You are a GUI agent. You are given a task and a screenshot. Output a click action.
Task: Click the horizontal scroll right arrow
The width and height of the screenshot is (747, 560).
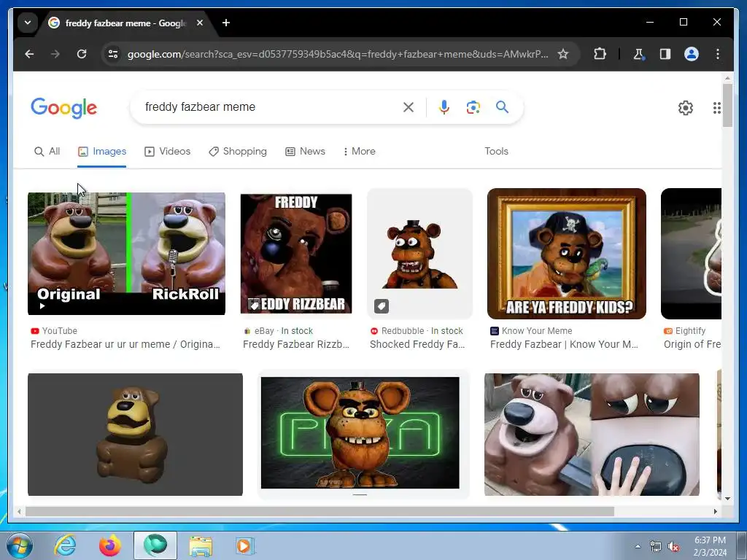[715, 511]
